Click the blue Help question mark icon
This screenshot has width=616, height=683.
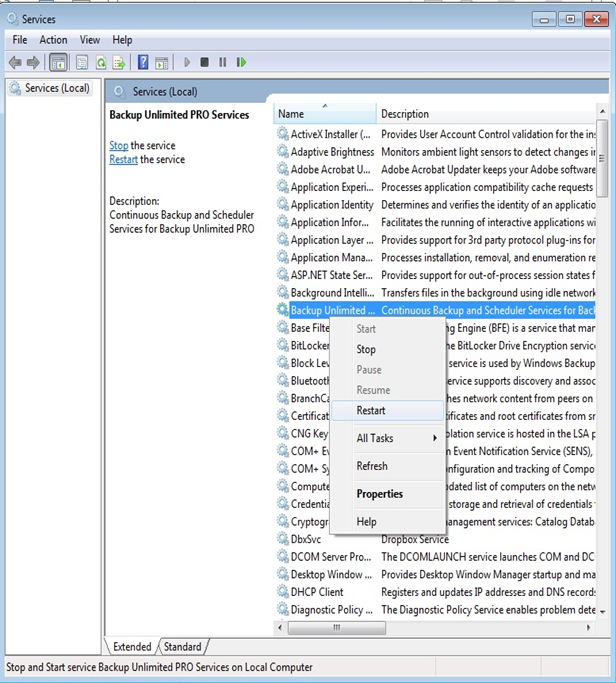[144, 62]
